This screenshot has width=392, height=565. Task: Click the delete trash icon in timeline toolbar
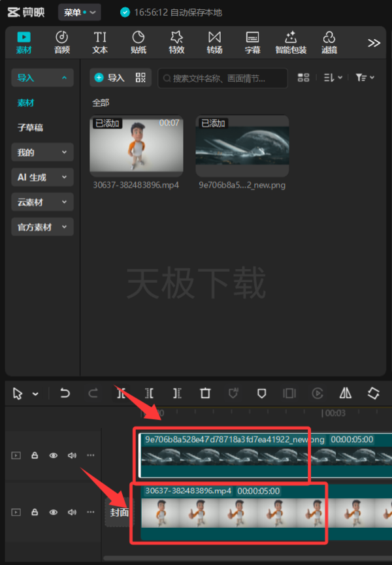tap(205, 393)
